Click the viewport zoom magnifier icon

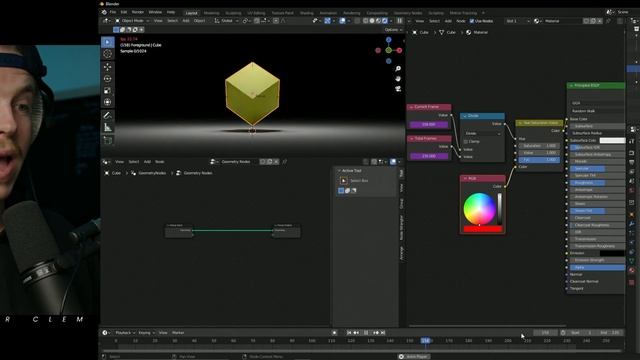tap(398, 69)
